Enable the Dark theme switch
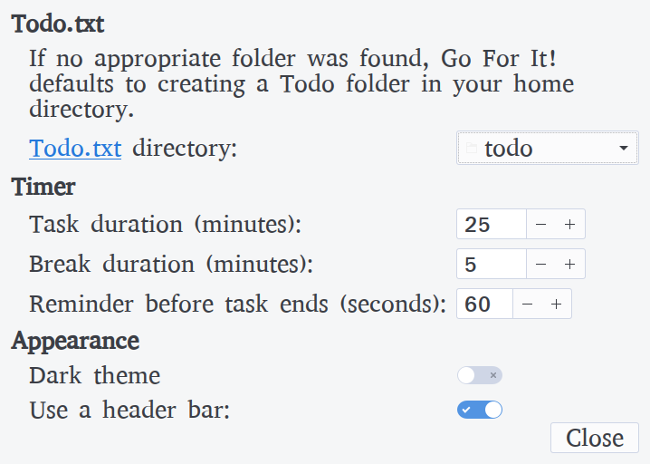Viewport: 650px width, 464px height. point(480,376)
